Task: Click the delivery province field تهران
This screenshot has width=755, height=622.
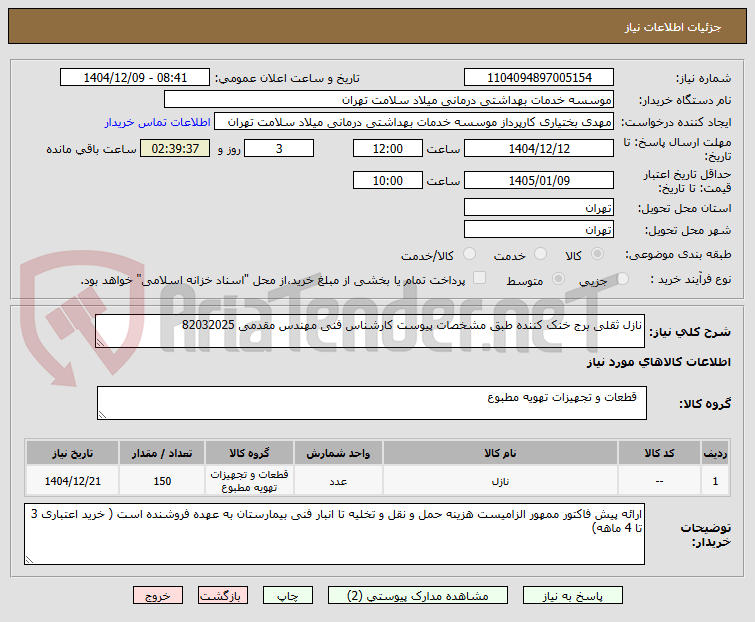Action: coord(539,207)
